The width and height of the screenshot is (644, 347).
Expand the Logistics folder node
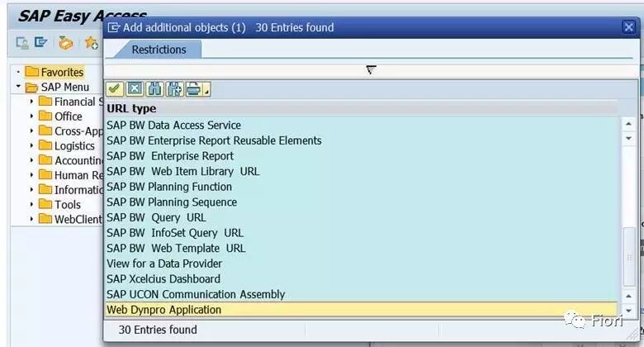(x=31, y=145)
